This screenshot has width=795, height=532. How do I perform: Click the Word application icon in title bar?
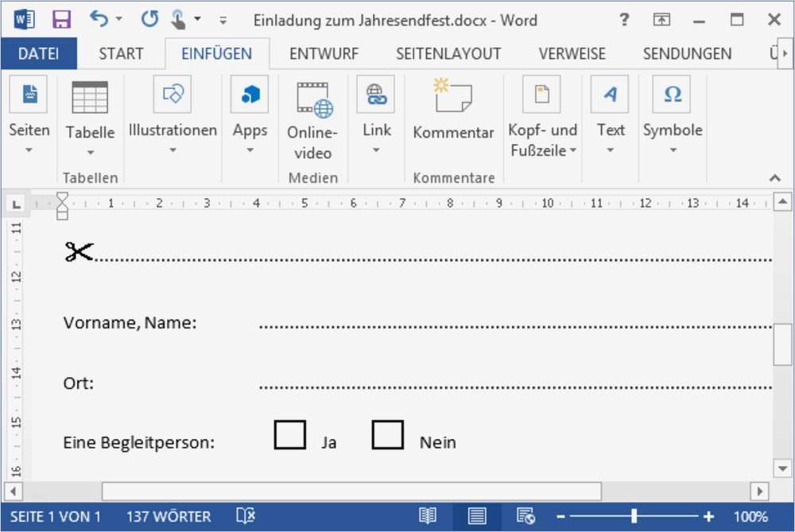coord(24,20)
